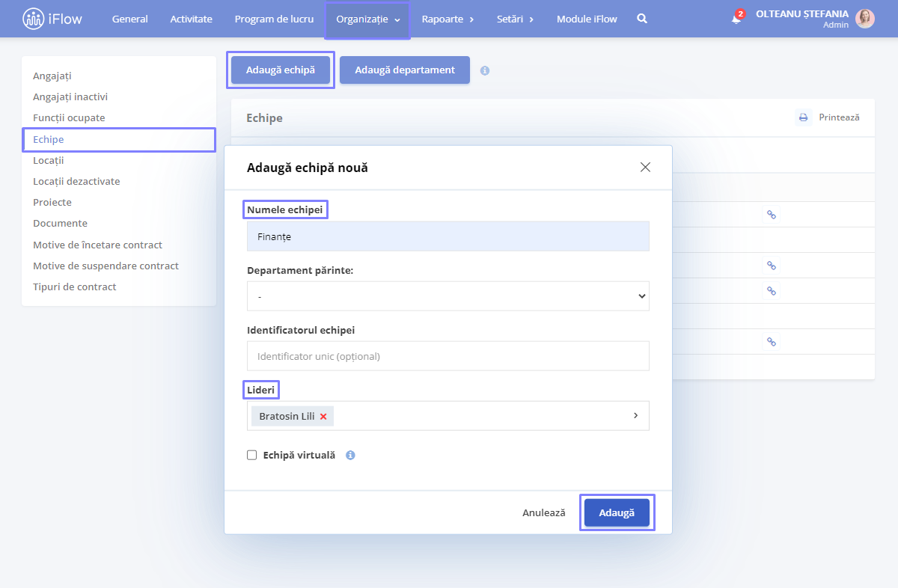This screenshot has width=898, height=588.
Task: Click the iFlow logo icon
Action: click(x=34, y=19)
